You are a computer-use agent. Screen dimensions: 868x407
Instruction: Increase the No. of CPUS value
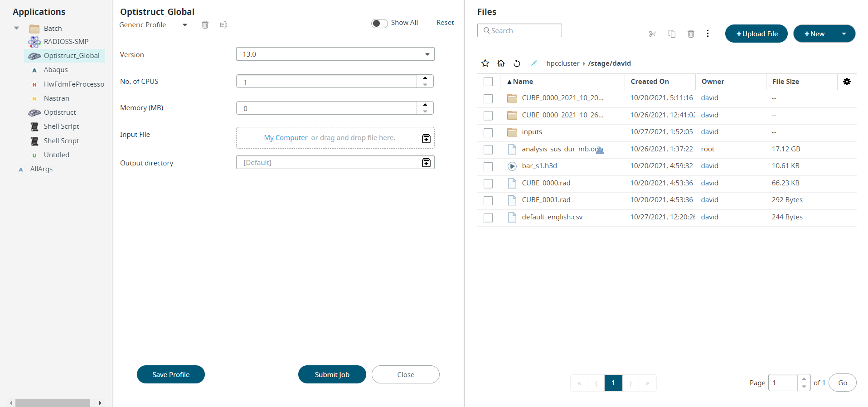(x=425, y=78)
